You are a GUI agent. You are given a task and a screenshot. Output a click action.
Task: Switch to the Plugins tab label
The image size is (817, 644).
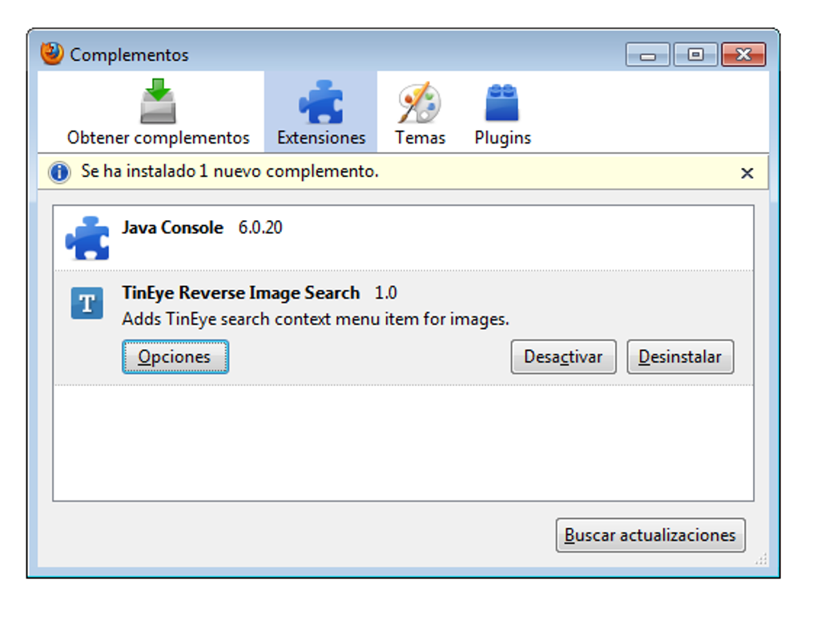[502, 138]
